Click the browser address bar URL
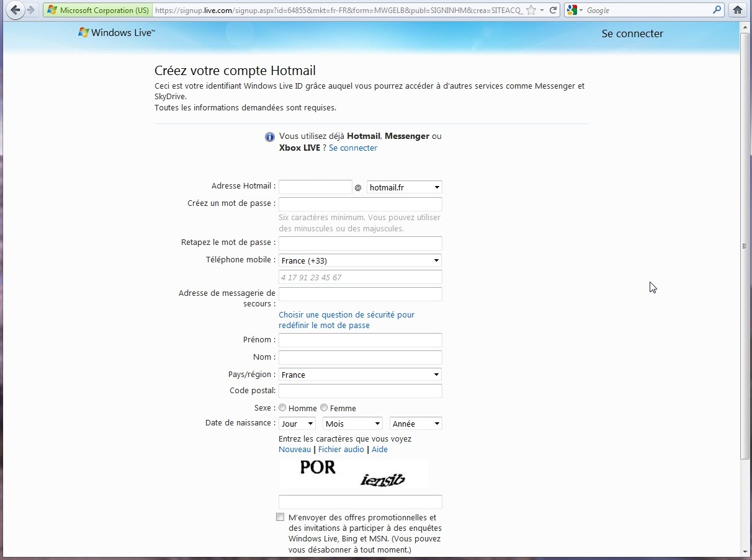Screen dimensions: 752x560 338,11
